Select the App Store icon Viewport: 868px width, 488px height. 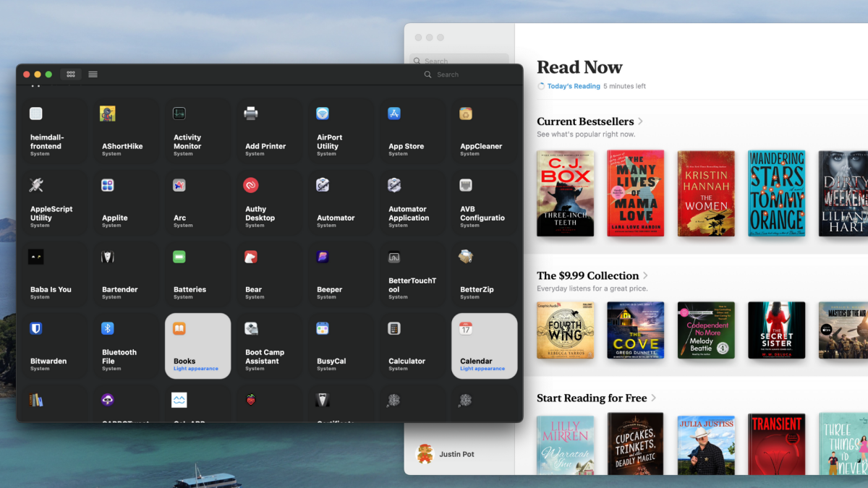394,114
